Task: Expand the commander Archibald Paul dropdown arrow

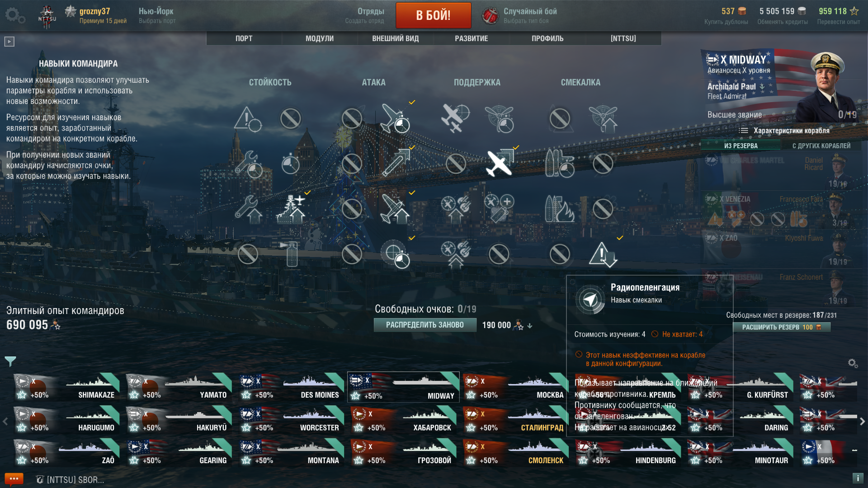Action: coord(762,86)
